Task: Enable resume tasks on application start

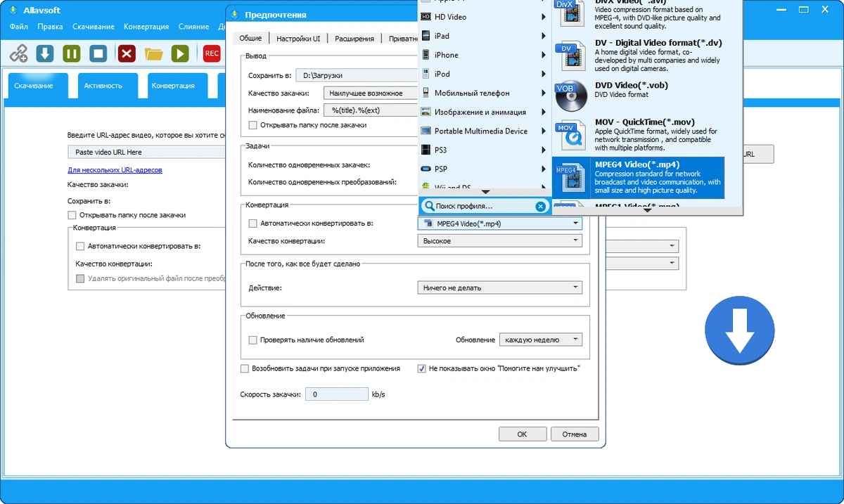Action: (245, 368)
